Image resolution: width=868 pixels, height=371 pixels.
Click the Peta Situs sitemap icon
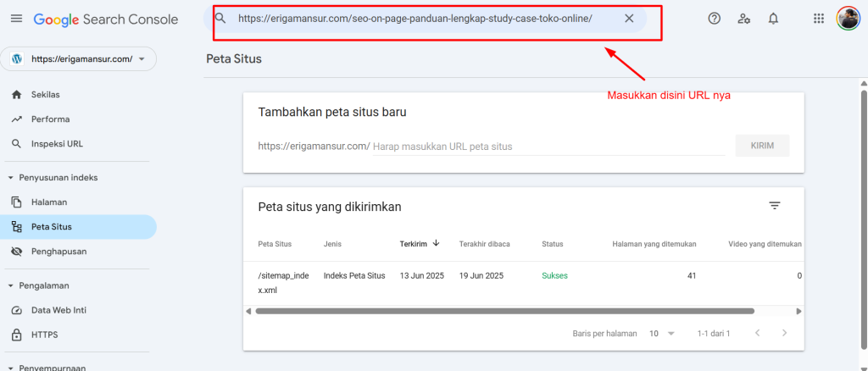pos(17,227)
